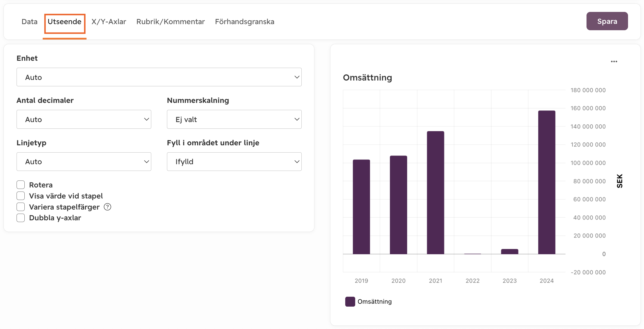
Task: Open the Rubrik/Kommentar tab
Action: click(170, 22)
